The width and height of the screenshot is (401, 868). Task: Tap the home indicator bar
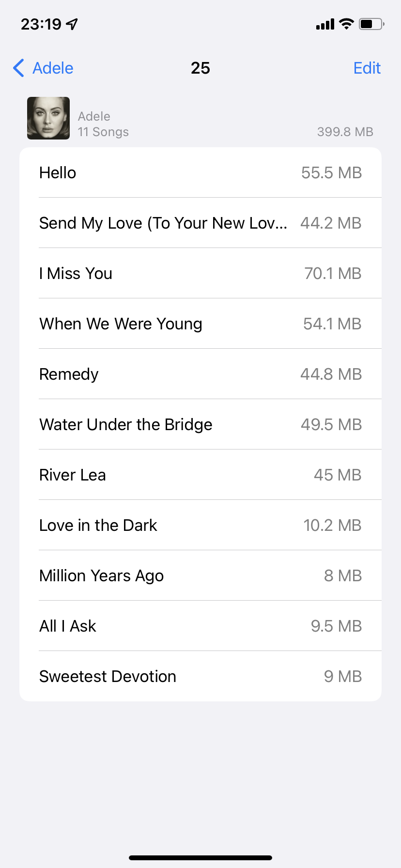coord(200,858)
